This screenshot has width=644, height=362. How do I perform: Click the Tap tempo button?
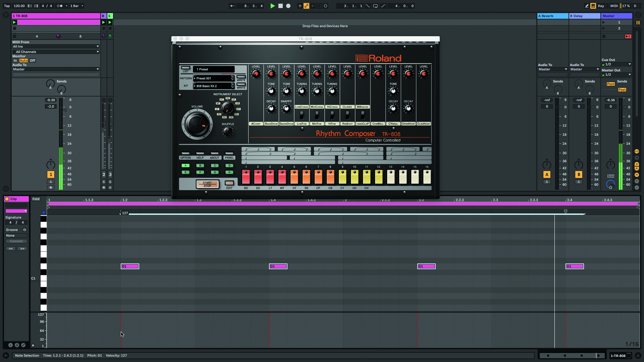click(x=7, y=6)
